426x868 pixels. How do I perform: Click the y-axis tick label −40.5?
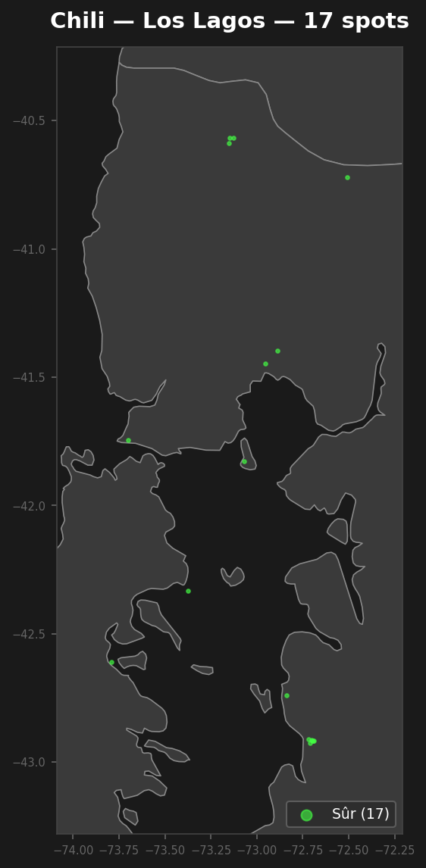30,120
